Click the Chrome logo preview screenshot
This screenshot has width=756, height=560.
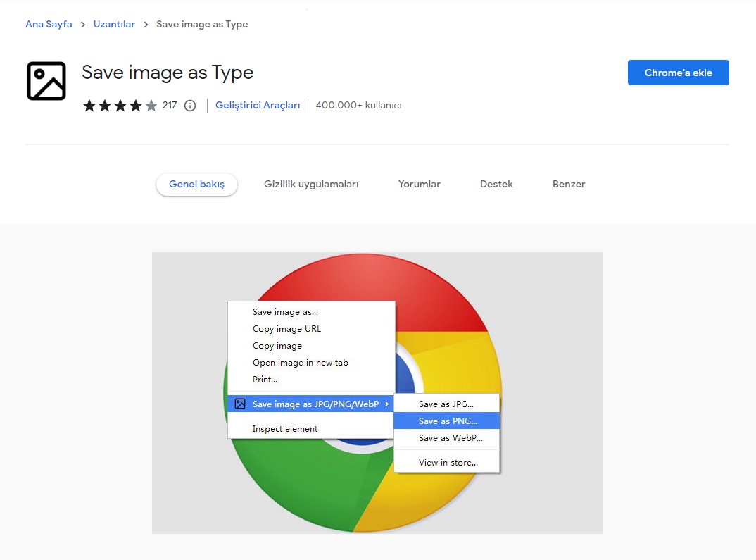(377, 392)
